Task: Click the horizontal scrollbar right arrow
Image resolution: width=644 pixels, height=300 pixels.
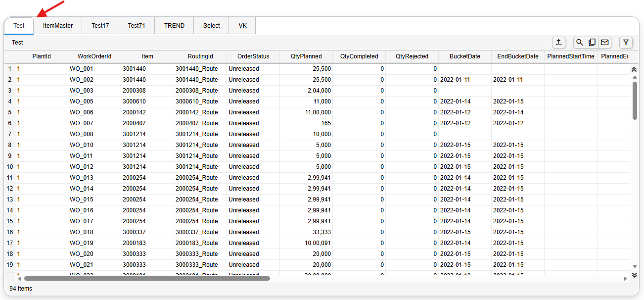Action: click(x=625, y=279)
